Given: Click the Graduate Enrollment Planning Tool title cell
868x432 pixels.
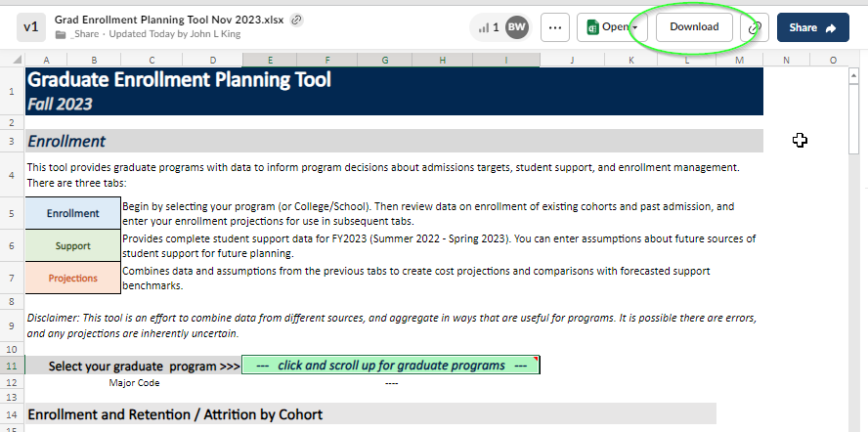Looking at the screenshot, I should [x=179, y=79].
